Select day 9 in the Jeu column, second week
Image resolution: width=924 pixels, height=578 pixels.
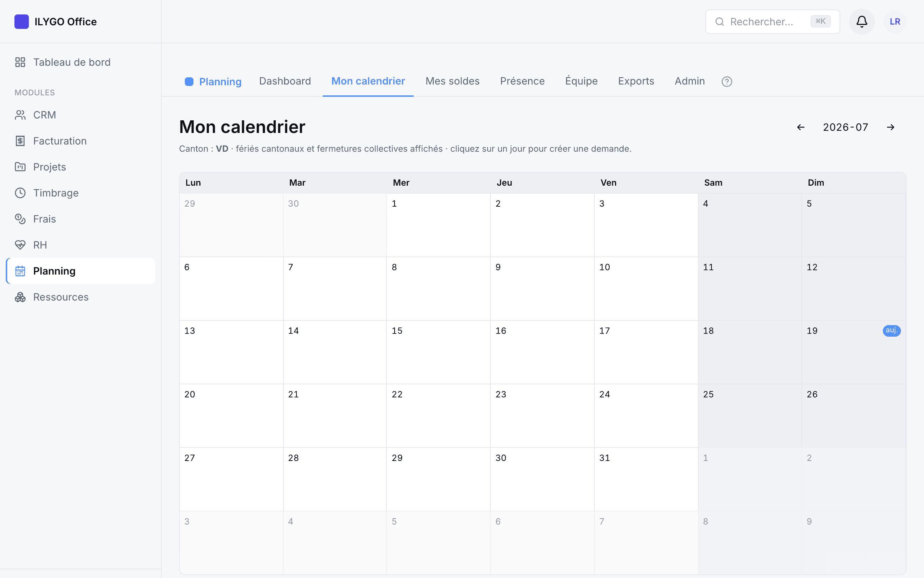[542, 289]
